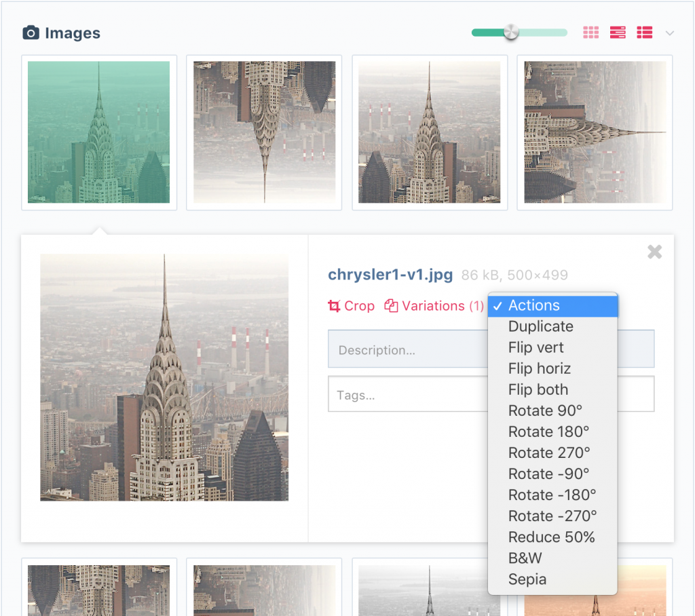The height and width of the screenshot is (616, 695).
Task: Choose Rotate -180° action
Action: coord(552,495)
